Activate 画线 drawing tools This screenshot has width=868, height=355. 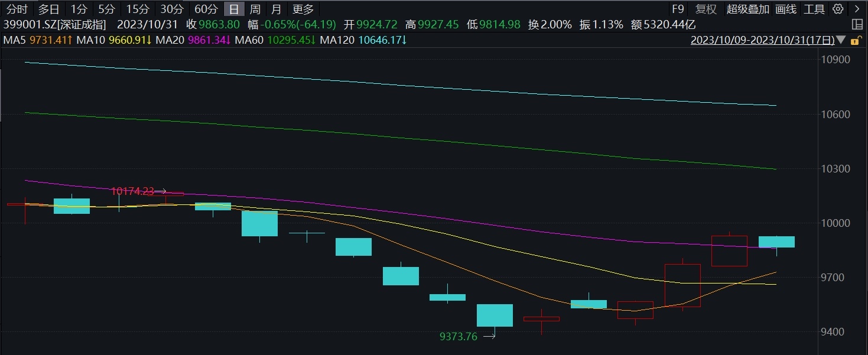coord(786,9)
